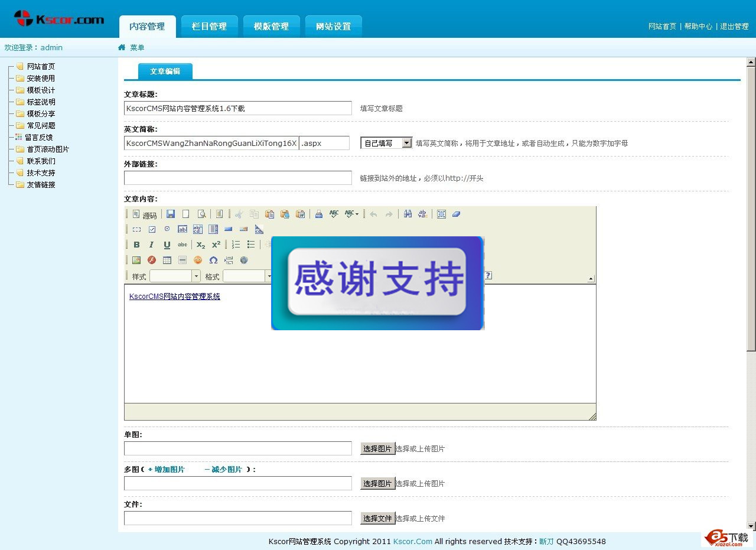Select the 文章编辑 tab
Viewport: 756px width, 550px height.
click(x=165, y=71)
